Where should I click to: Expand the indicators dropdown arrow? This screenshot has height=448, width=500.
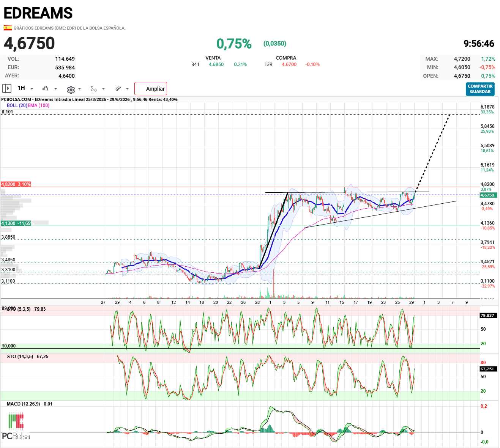[x=103, y=89]
